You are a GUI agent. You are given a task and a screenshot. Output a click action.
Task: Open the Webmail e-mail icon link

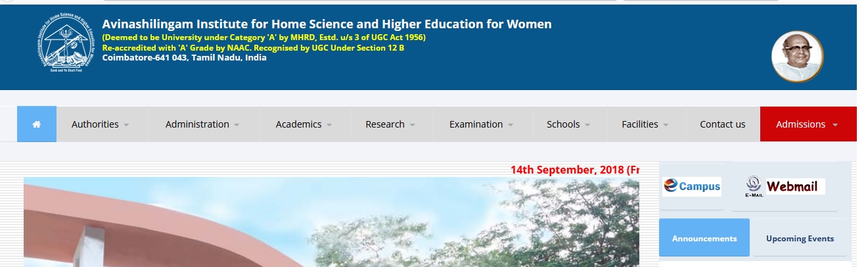(x=785, y=187)
